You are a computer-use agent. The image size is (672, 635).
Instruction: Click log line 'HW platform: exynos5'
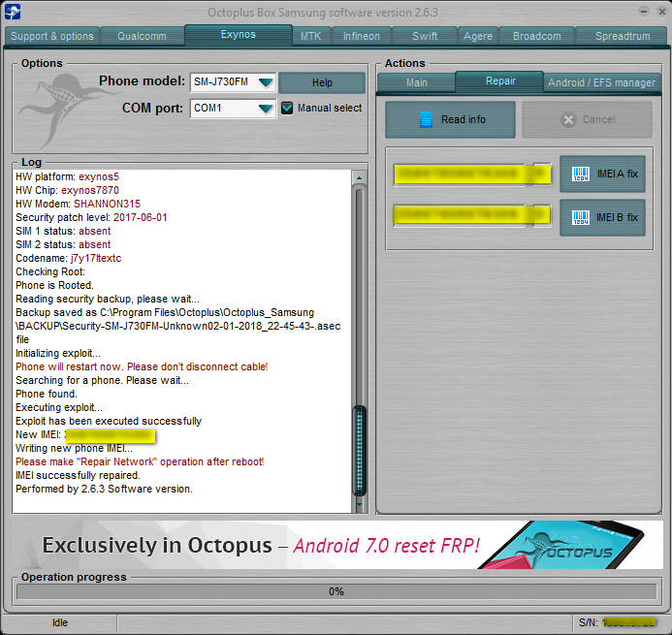point(67,176)
